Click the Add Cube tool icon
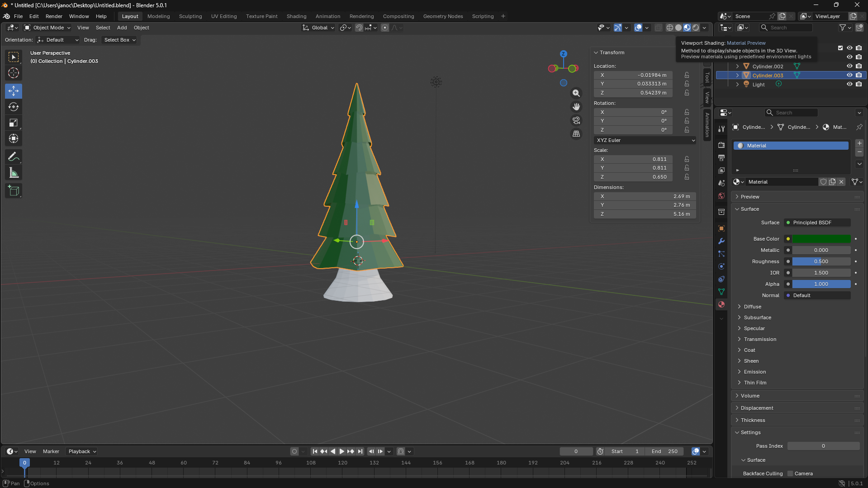 [14, 191]
